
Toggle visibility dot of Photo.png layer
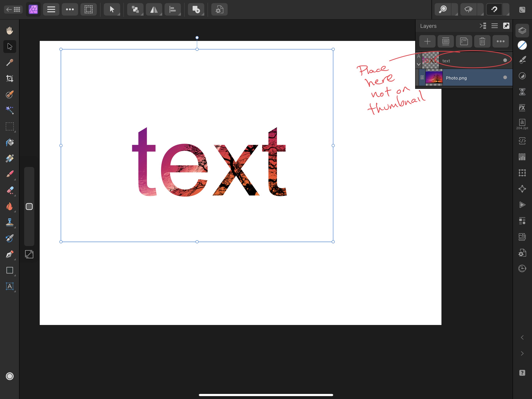(505, 78)
